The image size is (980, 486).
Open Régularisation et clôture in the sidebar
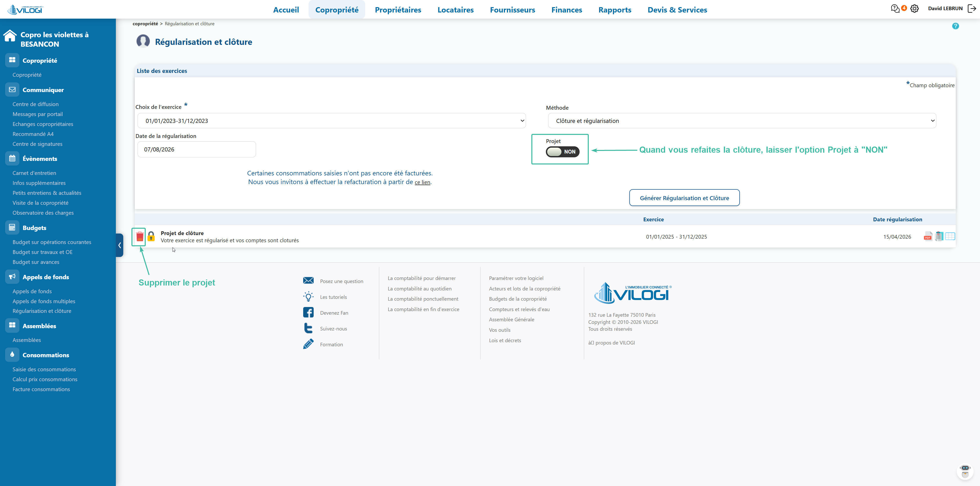[42, 311]
